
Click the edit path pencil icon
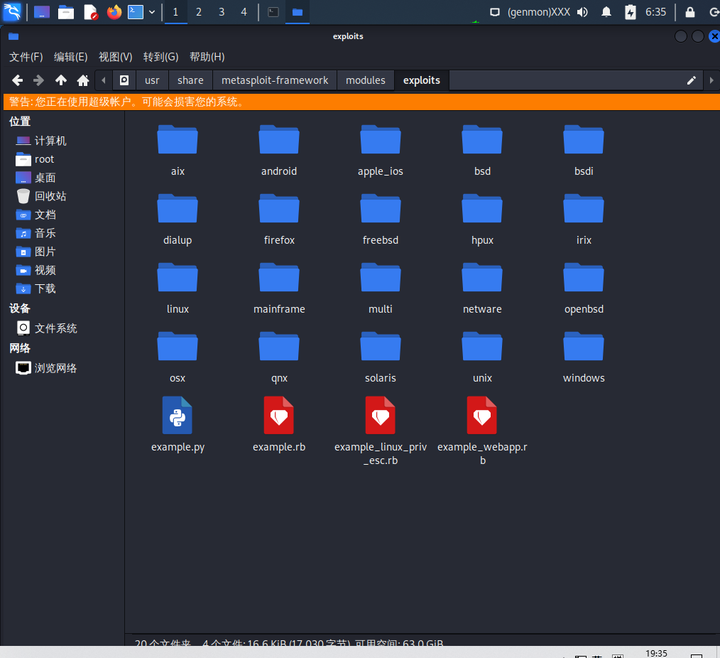[691, 80]
